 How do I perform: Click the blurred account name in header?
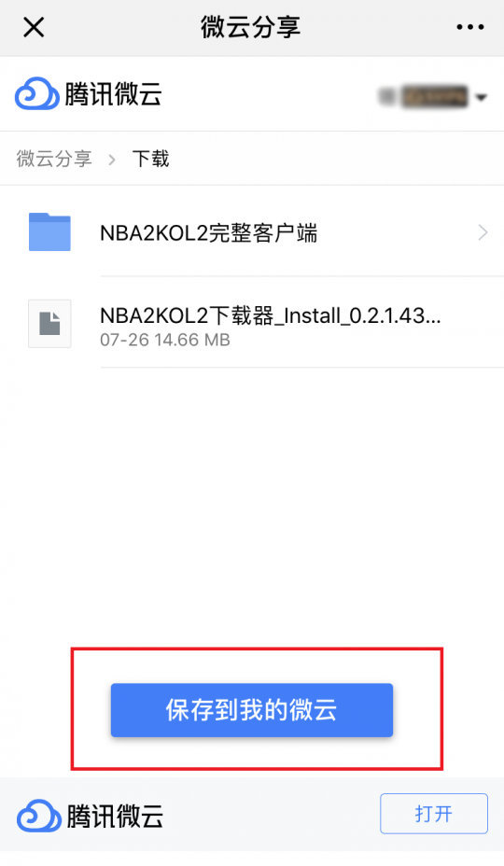(x=435, y=97)
